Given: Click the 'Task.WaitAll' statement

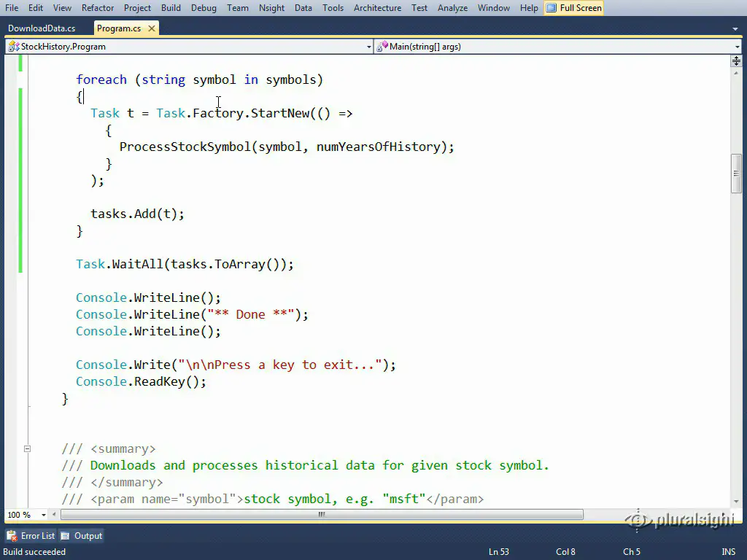Looking at the screenshot, I should [185, 264].
